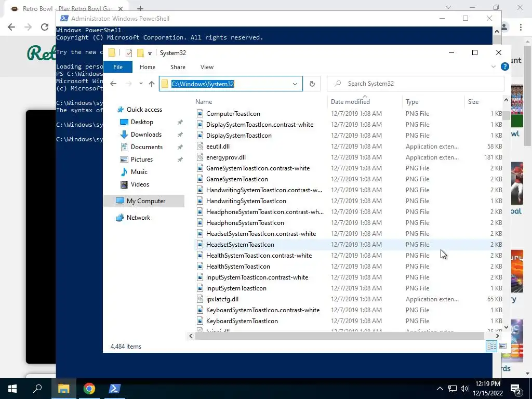
Task: Open taskbar clock and date
Action: click(x=487, y=389)
